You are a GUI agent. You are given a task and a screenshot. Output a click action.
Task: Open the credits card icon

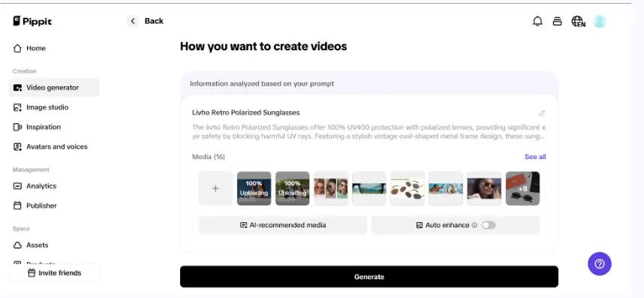point(557,21)
